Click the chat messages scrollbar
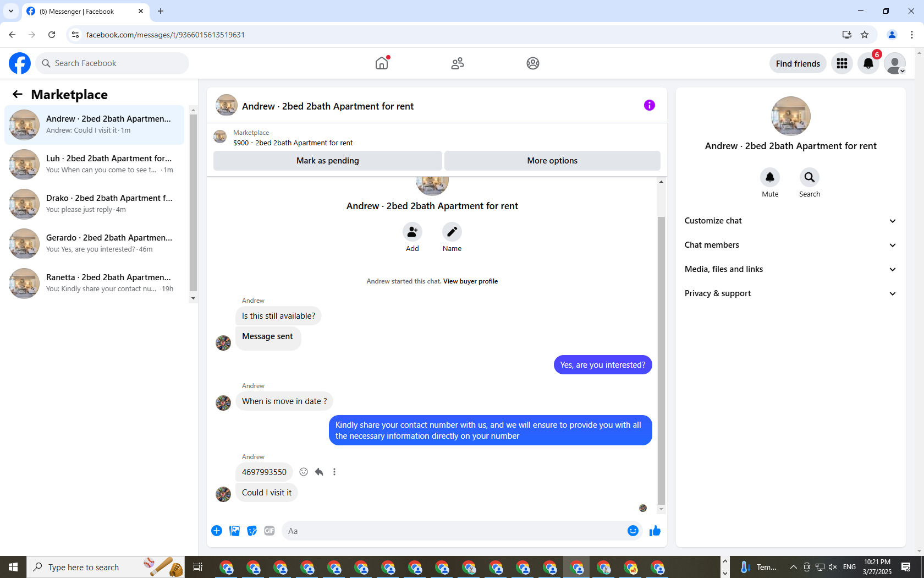The height and width of the screenshot is (578, 924). point(661,361)
